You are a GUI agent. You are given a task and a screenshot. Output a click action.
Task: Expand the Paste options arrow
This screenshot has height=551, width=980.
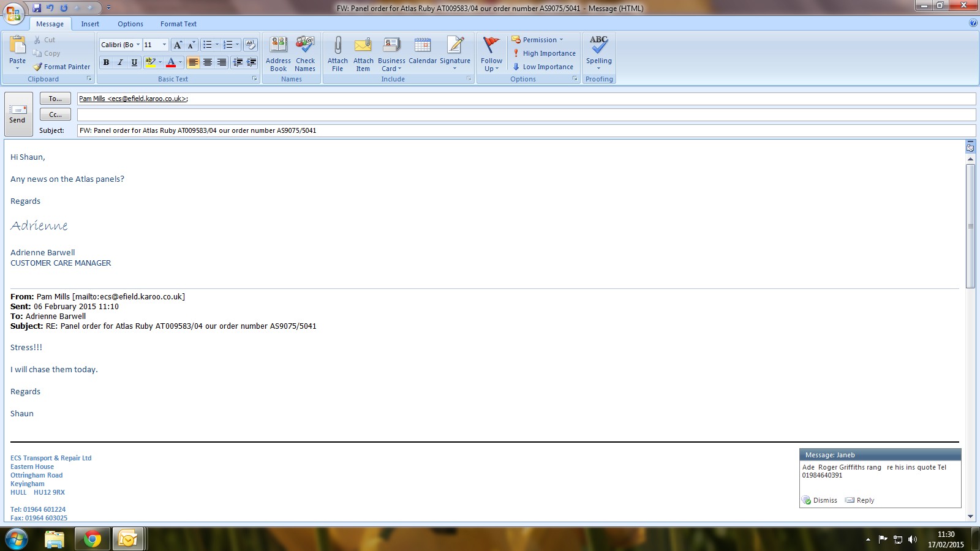pos(18,68)
